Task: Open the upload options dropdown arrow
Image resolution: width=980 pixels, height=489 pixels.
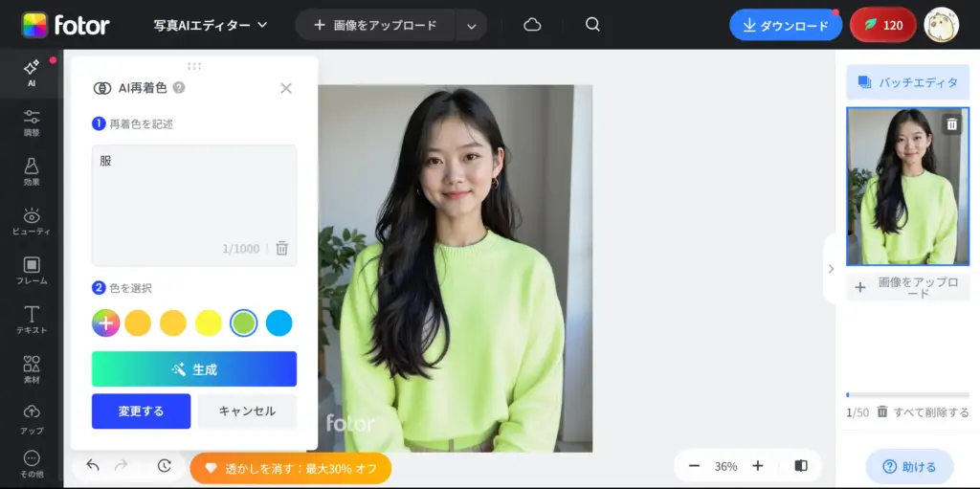Action: [471, 26]
